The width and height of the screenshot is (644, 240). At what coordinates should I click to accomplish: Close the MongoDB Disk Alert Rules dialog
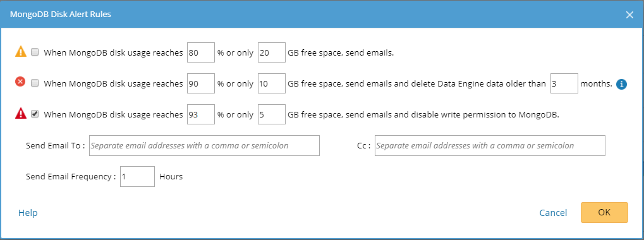tap(629, 15)
